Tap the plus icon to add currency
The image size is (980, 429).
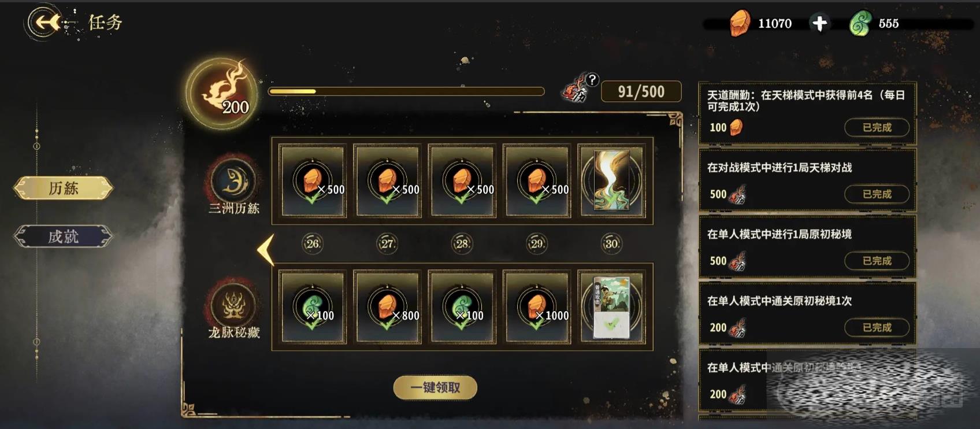click(819, 23)
